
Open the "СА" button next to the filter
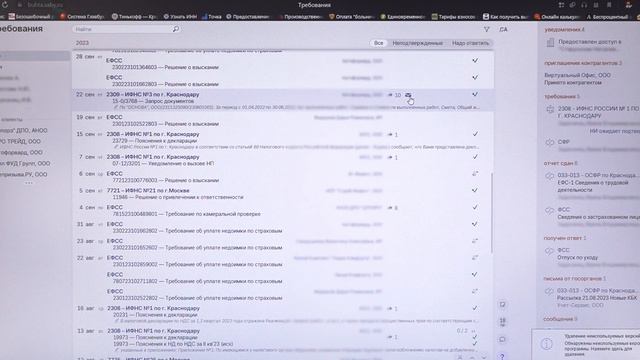[503, 29]
